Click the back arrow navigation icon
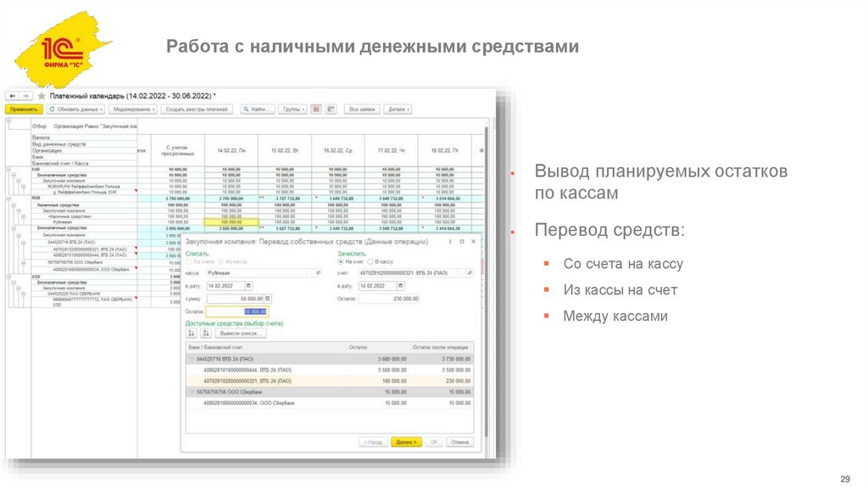The width and height of the screenshot is (868, 487). pyautogui.click(x=12, y=96)
